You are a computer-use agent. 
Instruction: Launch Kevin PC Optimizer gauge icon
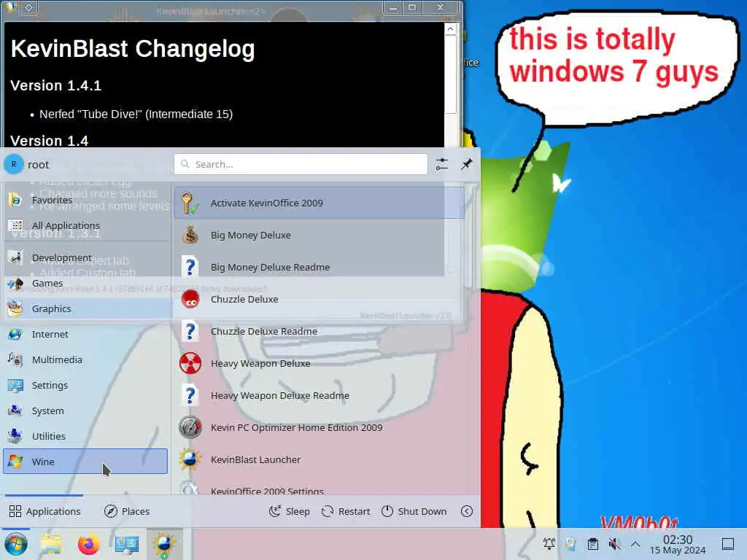coord(190,427)
